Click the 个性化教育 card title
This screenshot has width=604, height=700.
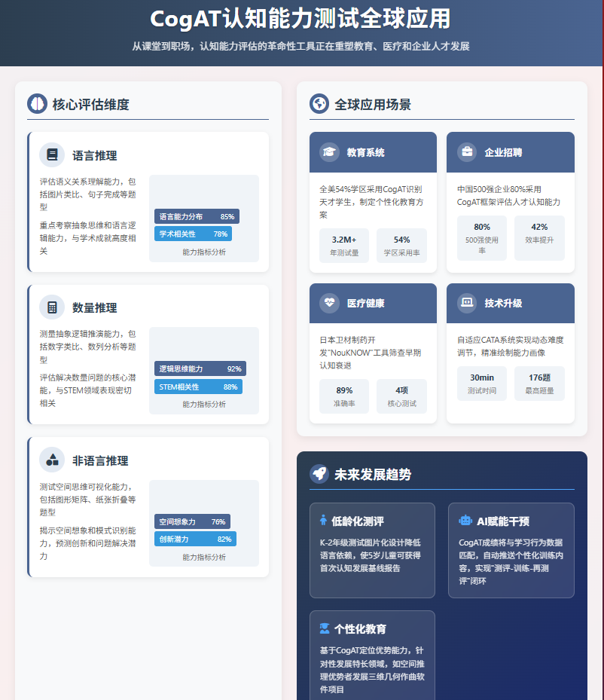pyautogui.click(x=360, y=629)
